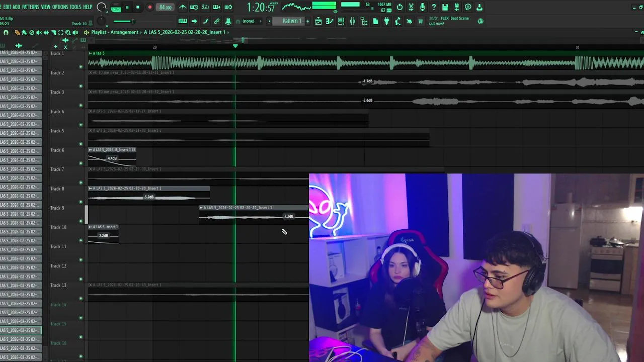Stop playback with the stop button

[138, 7]
